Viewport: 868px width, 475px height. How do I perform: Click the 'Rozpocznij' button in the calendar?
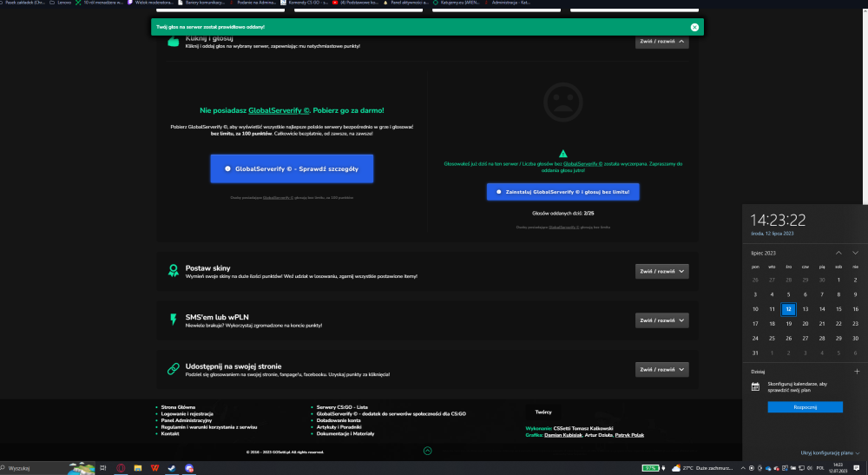[805, 407]
